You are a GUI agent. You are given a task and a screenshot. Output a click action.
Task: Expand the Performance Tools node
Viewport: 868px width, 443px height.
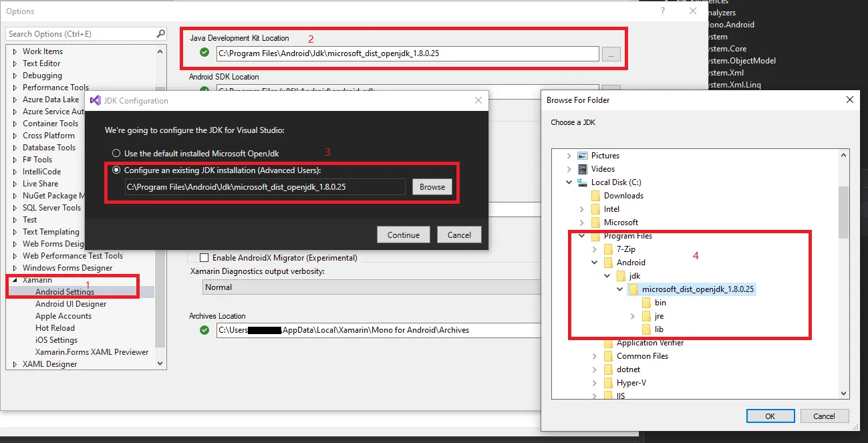coord(15,88)
